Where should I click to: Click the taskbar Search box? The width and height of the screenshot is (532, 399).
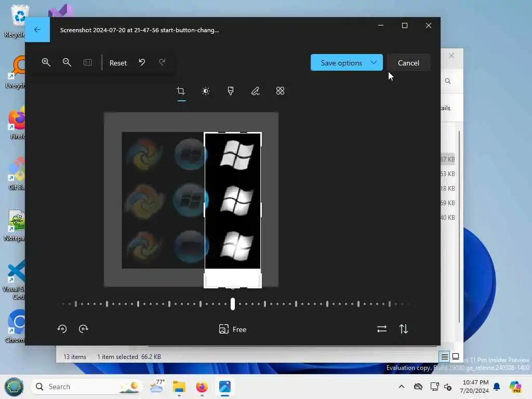(87, 387)
